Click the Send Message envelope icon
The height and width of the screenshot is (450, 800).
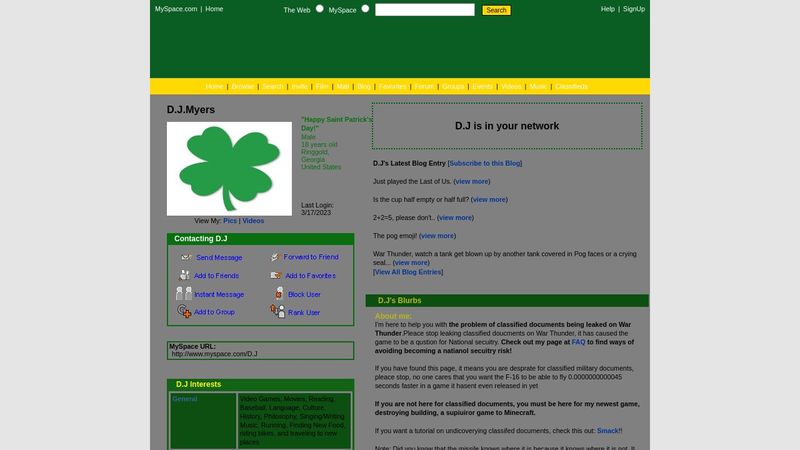click(x=185, y=257)
